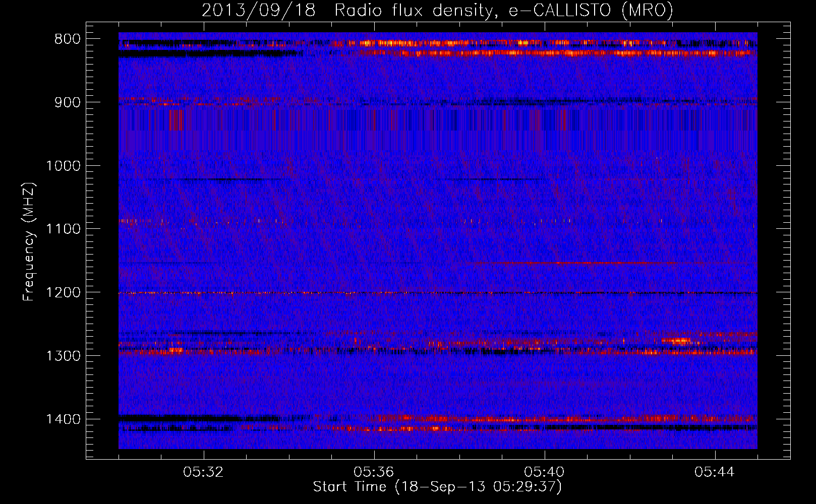This screenshot has height=504, width=816.
Task: Click the 1000 frequency tick label
Action: [x=63, y=166]
